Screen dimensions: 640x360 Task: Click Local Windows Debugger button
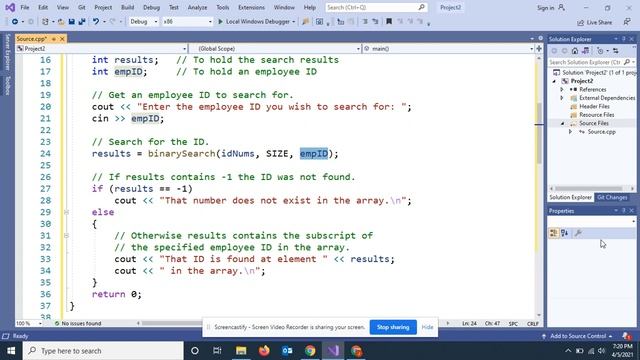pos(256,22)
